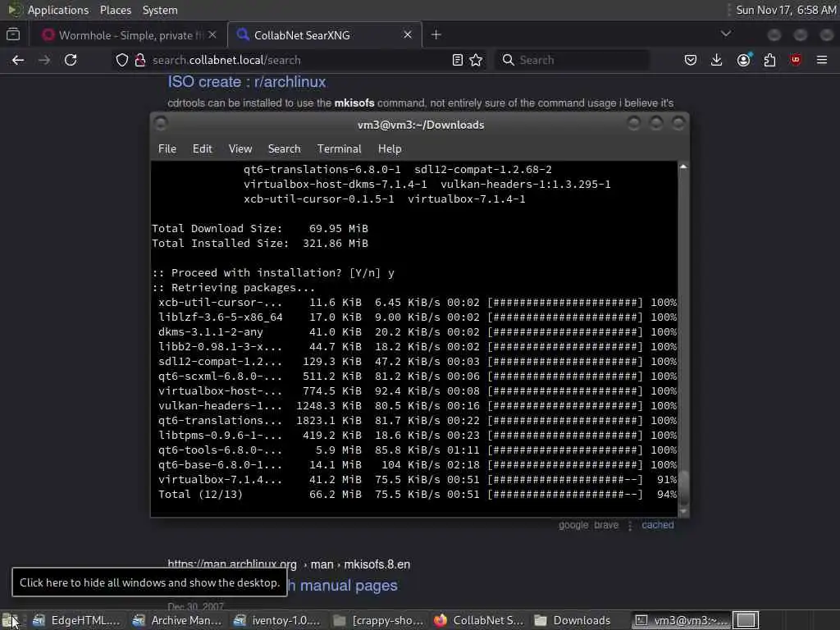Open the terminal Edit menu
Image resolution: width=840 pixels, height=630 pixels.
pyautogui.click(x=203, y=149)
